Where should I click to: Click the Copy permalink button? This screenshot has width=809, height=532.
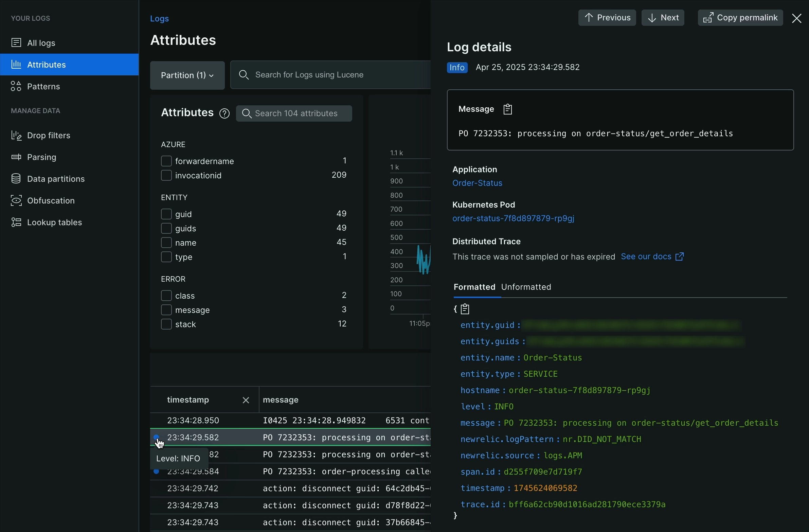click(740, 18)
